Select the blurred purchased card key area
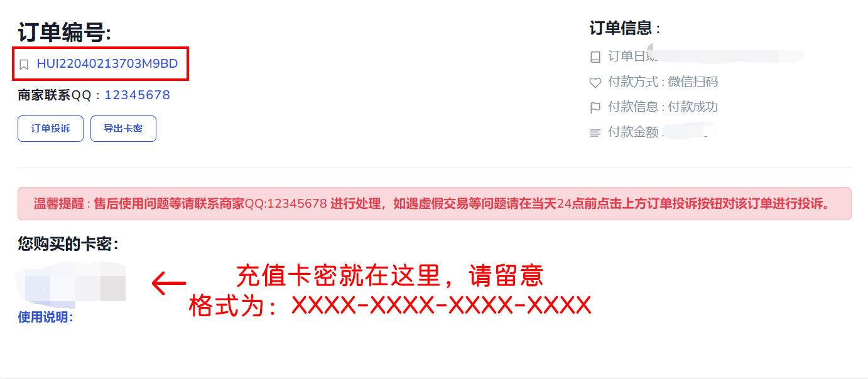Screen dimensions: 868x379 (71, 282)
